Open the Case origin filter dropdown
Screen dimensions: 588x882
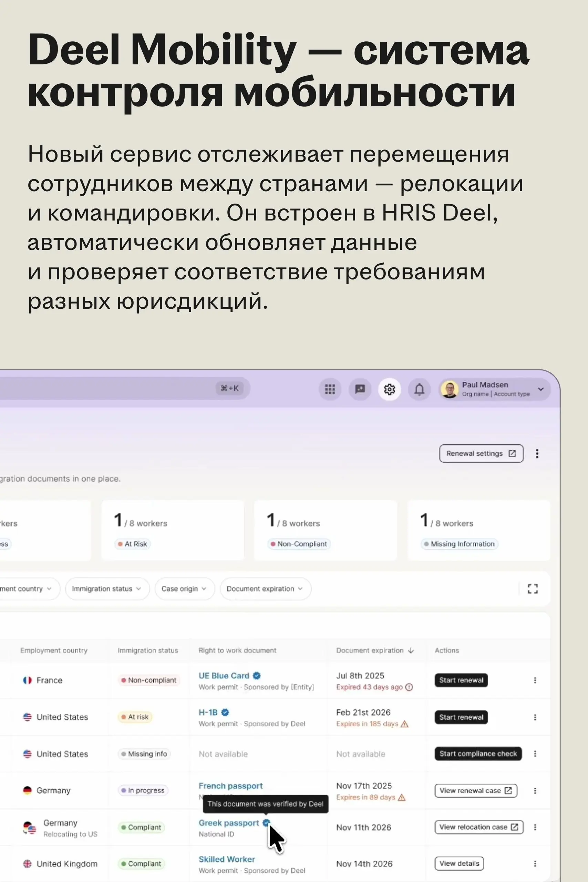click(x=184, y=589)
